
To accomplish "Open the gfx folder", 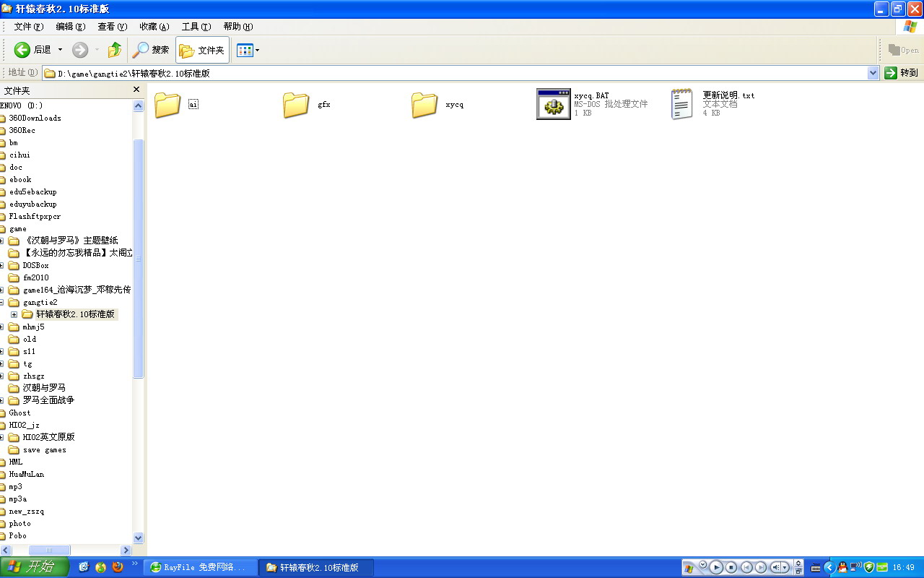I will click(x=296, y=105).
